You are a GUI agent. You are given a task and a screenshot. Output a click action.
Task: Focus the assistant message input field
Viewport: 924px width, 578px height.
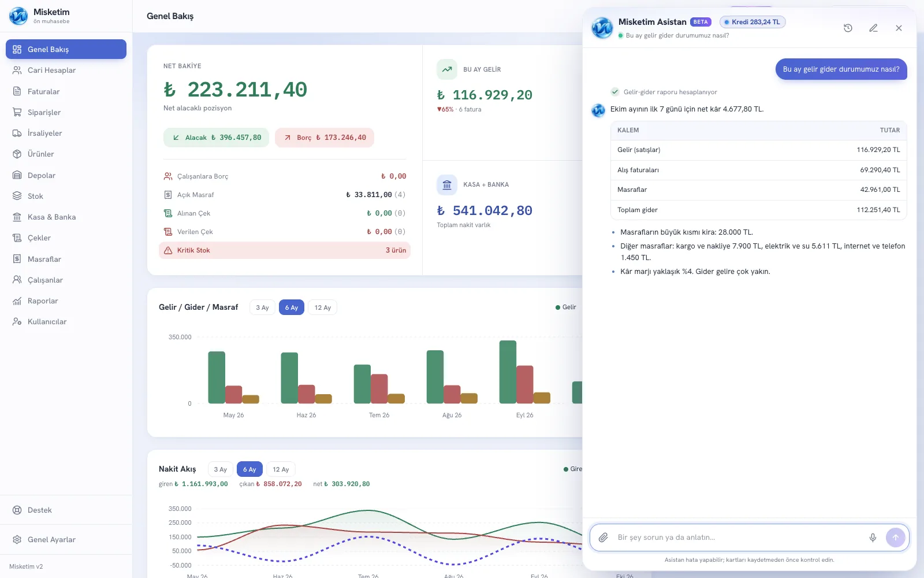click(738, 538)
